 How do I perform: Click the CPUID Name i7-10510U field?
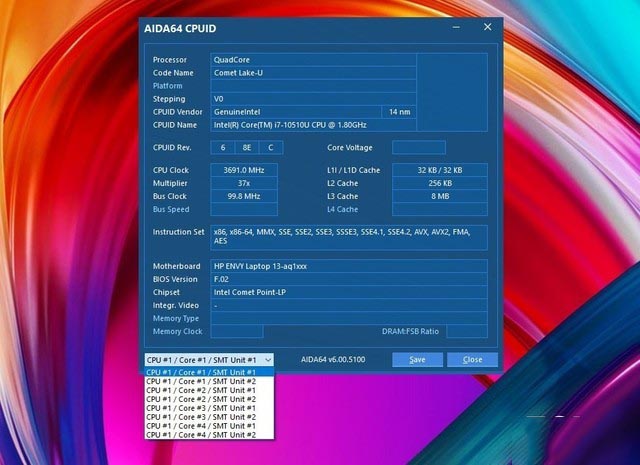point(313,125)
